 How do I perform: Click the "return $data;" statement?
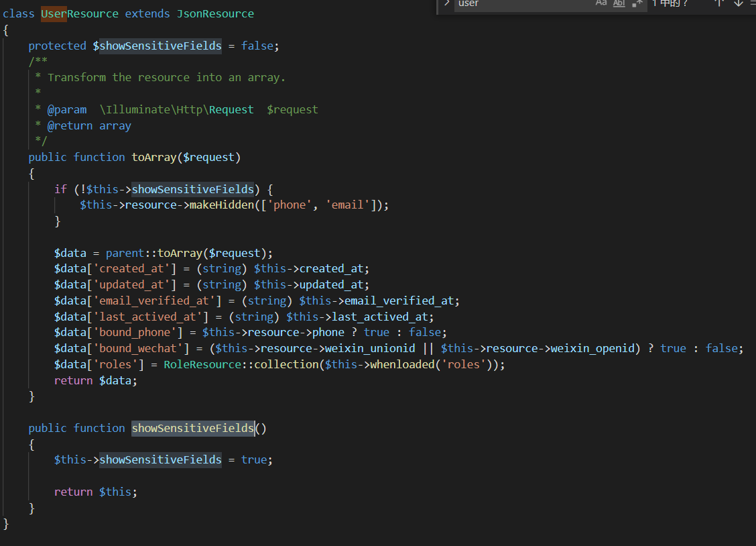95,381
